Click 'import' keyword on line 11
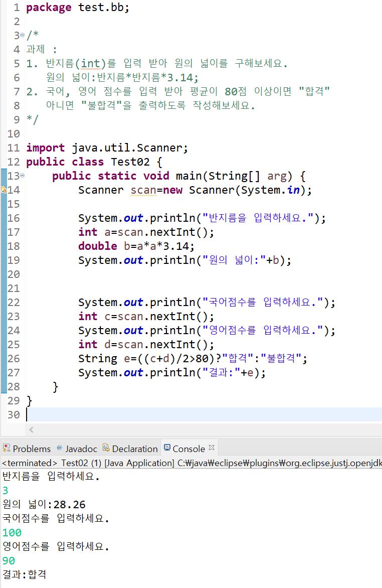The height and width of the screenshot is (588, 382). (x=45, y=148)
